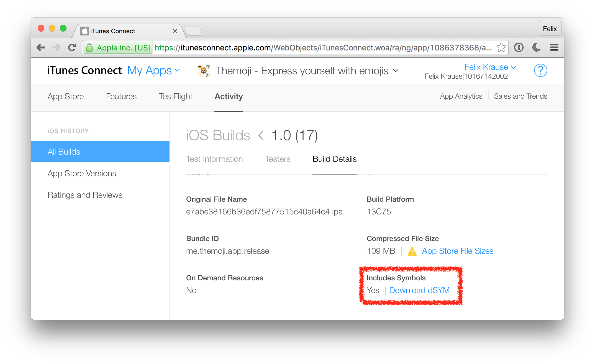Screen dimensions: 595x364
Task: Close the iTunes Connect browser tab
Action: coord(175,31)
